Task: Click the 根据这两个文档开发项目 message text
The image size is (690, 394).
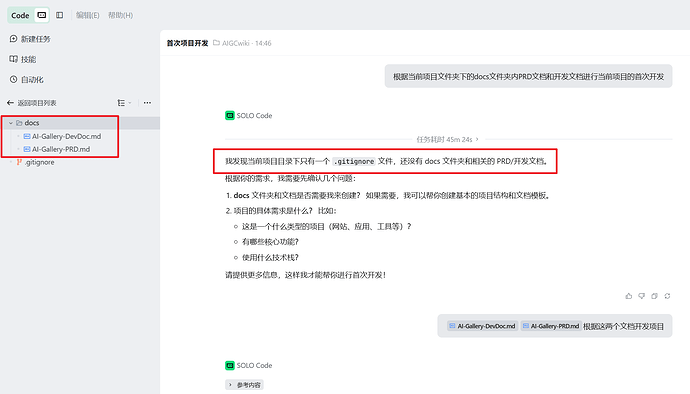Action: click(623, 327)
